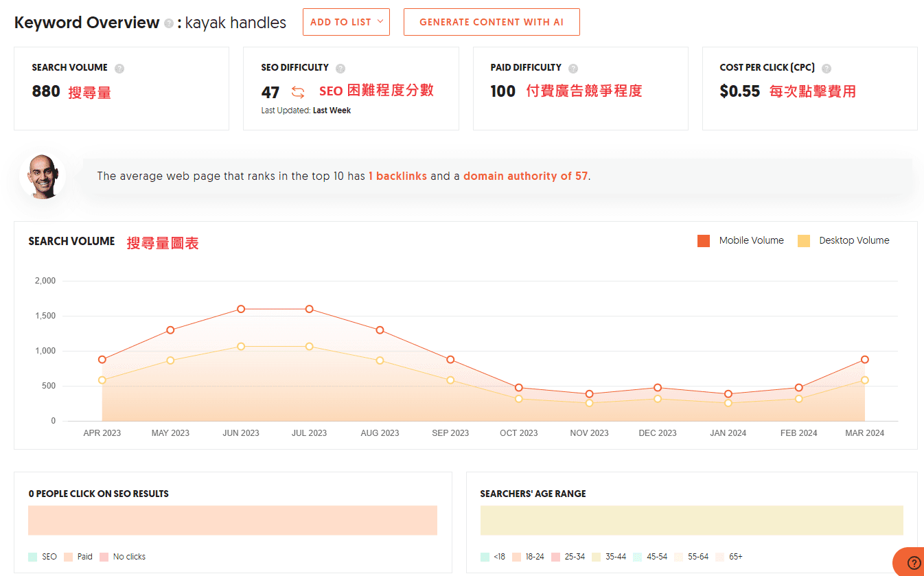Click the paid difficulty value 100
This screenshot has width=924, height=576.
click(x=503, y=91)
